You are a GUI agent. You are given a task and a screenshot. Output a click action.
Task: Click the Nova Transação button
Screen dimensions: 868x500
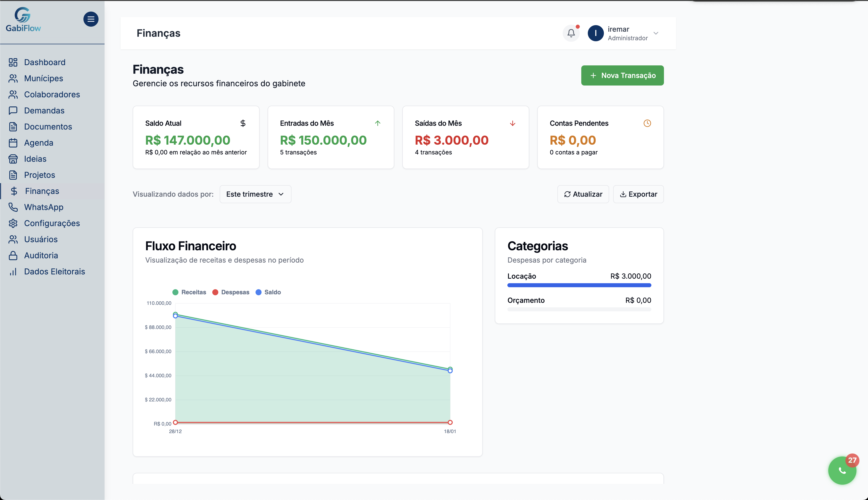coord(622,75)
